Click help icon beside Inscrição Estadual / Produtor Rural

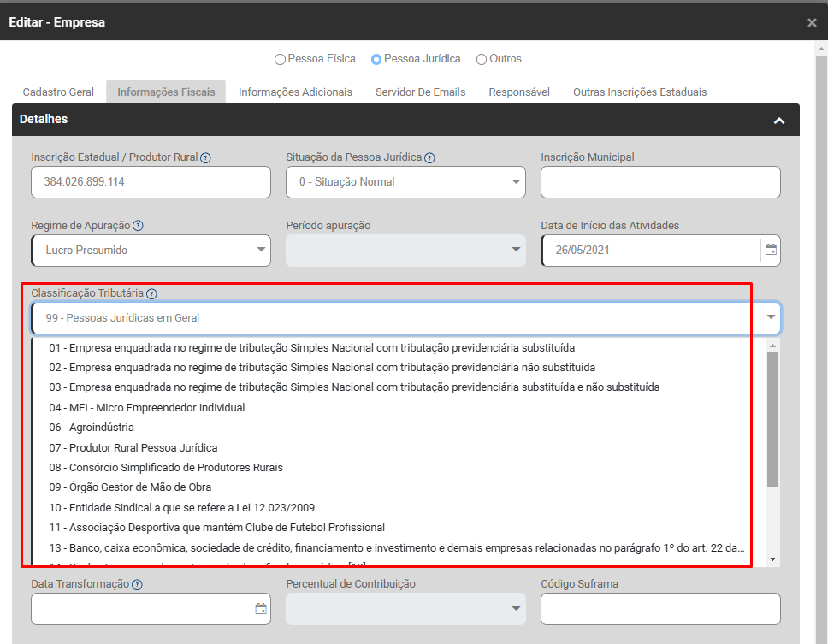tap(206, 157)
